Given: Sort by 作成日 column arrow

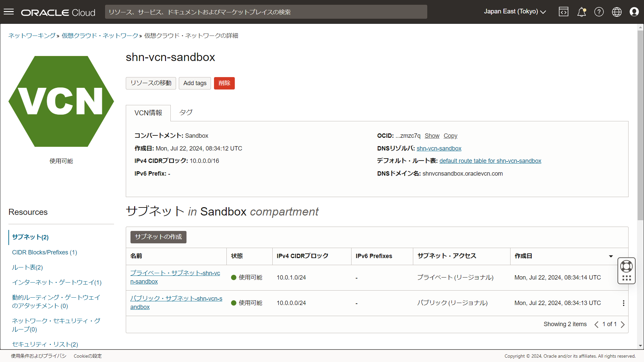Looking at the screenshot, I should [611, 256].
